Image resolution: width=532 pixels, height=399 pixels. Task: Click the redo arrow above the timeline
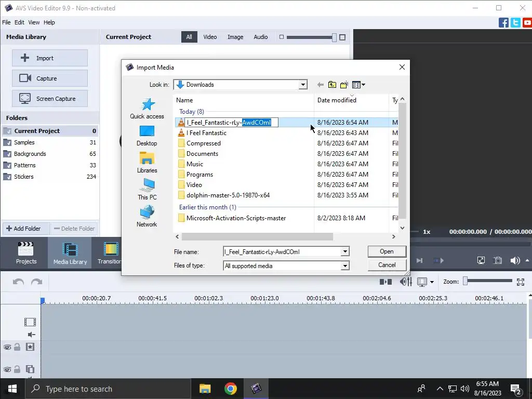37,282
